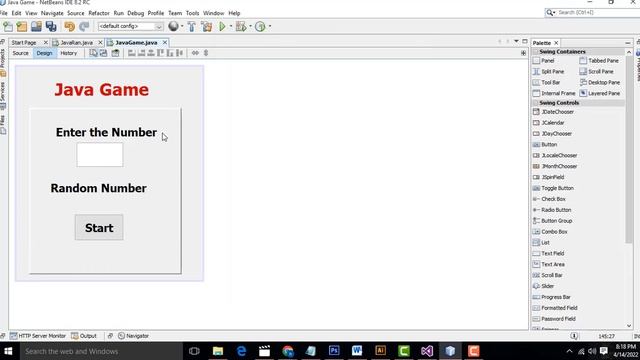The height and width of the screenshot is (360, 640).
Task: Select the Tool Bar palette item
Action: (x=547, y=82)
